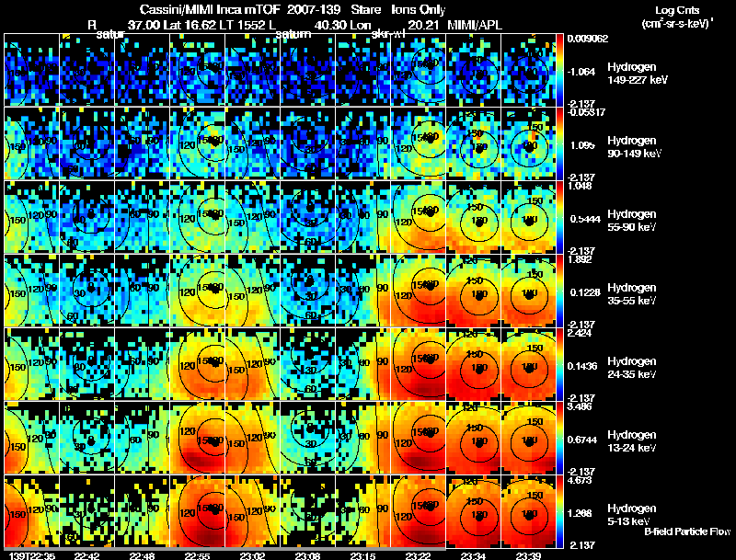736x560 pixels.
Task: Click the 139T22:35 time label
Action: [x=32, y=555]
